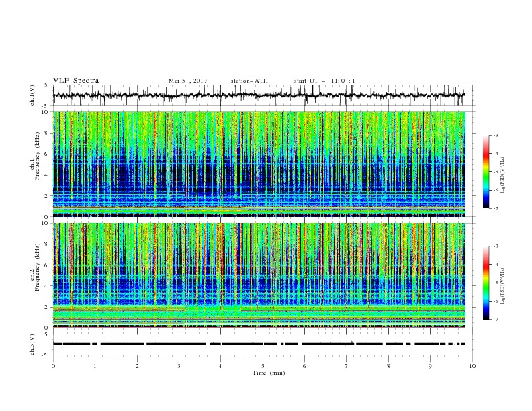
Task: Click the ch.1 spectrogram panel
Action: [x=259, y=164]
